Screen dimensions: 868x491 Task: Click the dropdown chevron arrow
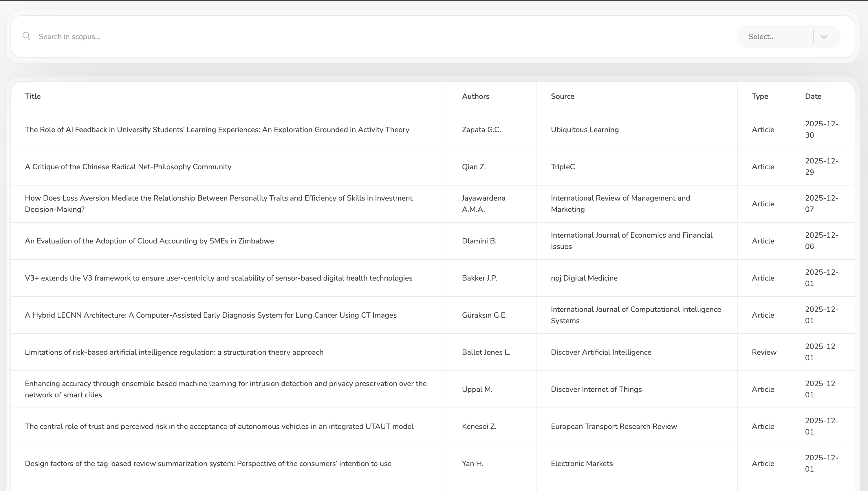(x=824, y=37)
